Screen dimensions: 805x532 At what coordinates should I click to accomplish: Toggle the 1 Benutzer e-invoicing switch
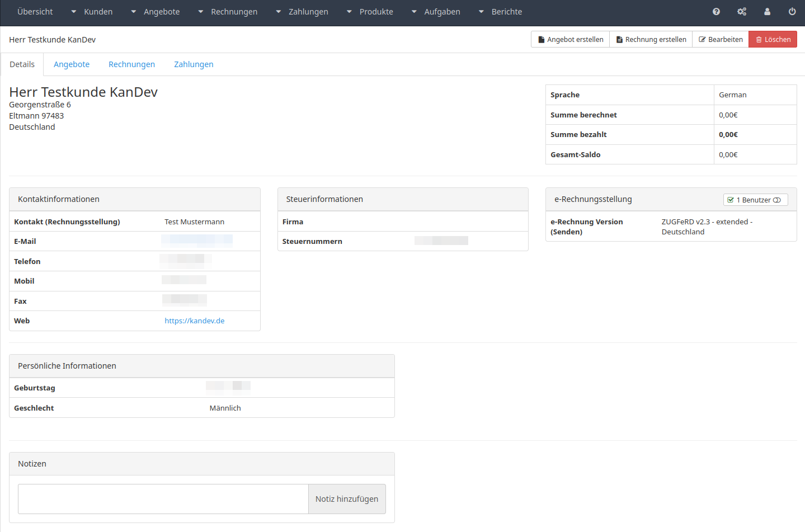(755, 200)
